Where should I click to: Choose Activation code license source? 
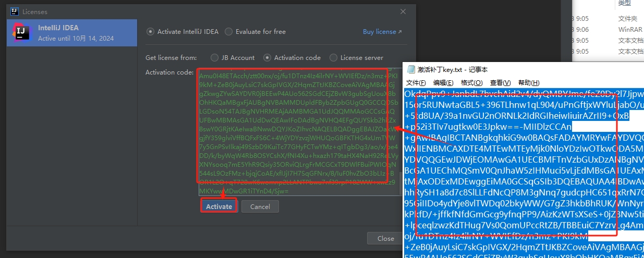click(292, 58)
